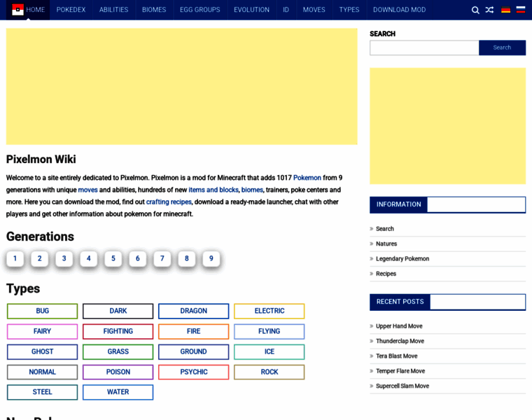Select Generation 4 button
532x420 pixels.
[89, 258]
